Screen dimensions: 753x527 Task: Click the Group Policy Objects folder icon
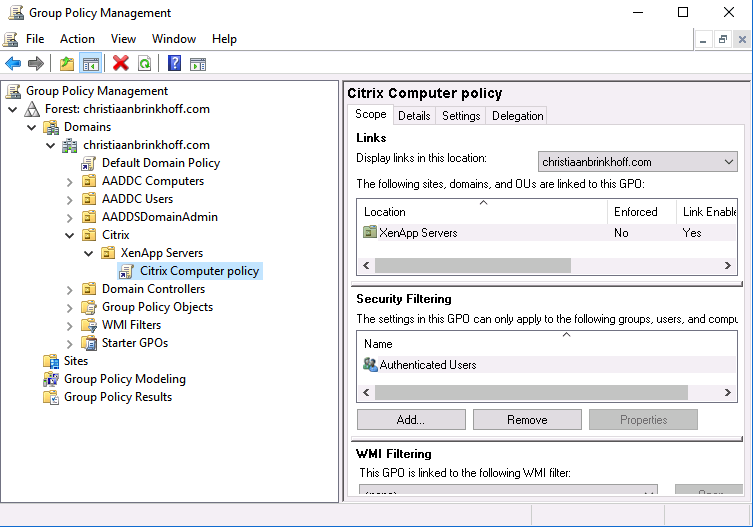[x=89, y=307]
